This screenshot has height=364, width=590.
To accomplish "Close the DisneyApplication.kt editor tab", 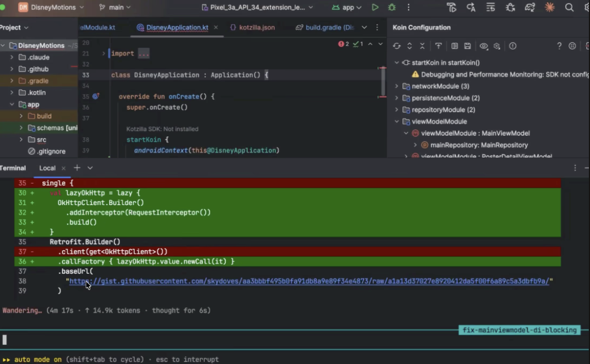I will pos(216,27).
